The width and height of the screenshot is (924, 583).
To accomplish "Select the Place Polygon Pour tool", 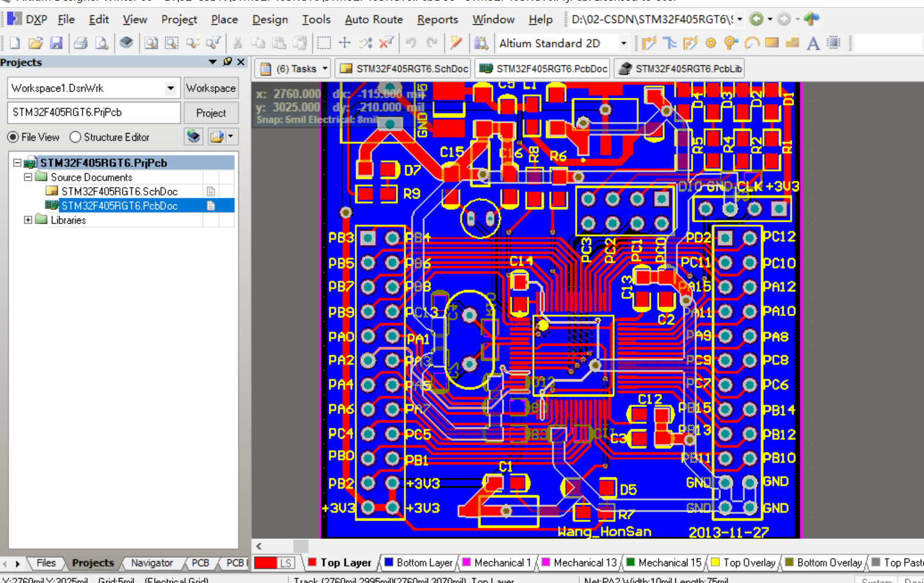I will [793, 43].
